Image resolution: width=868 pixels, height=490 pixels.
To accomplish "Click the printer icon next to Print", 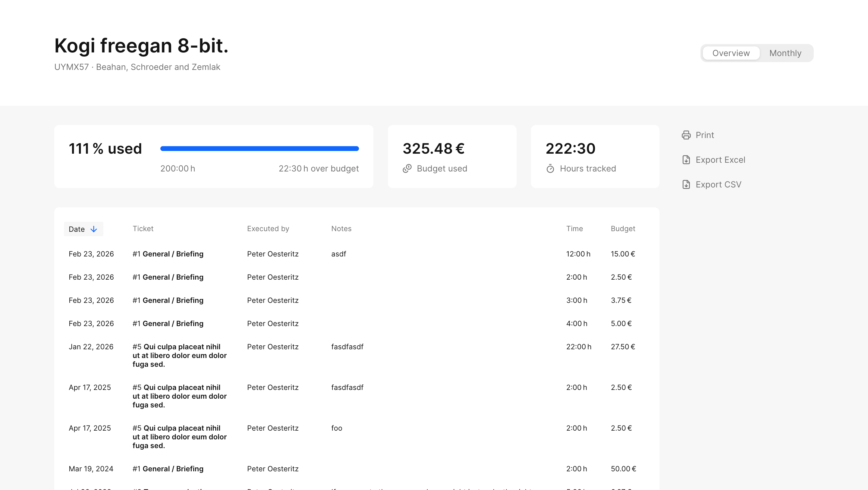I will pos(686,135).
